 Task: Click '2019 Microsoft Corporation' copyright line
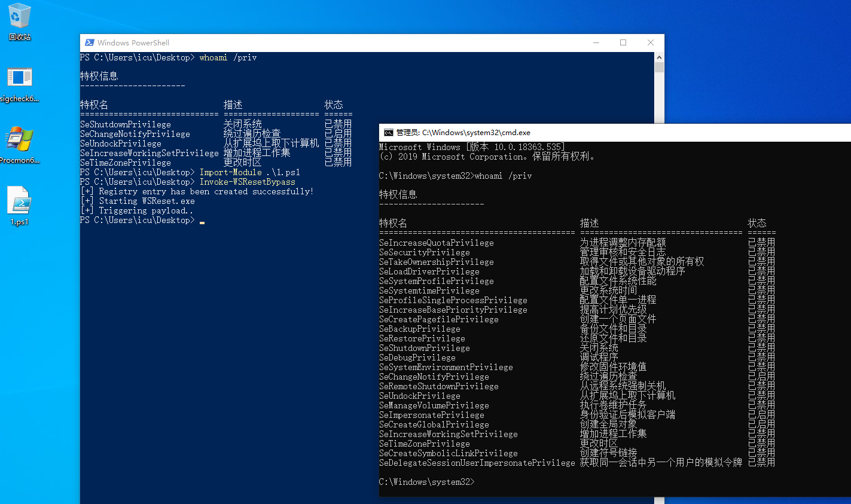pyautogui.click(x=487, y=157)
